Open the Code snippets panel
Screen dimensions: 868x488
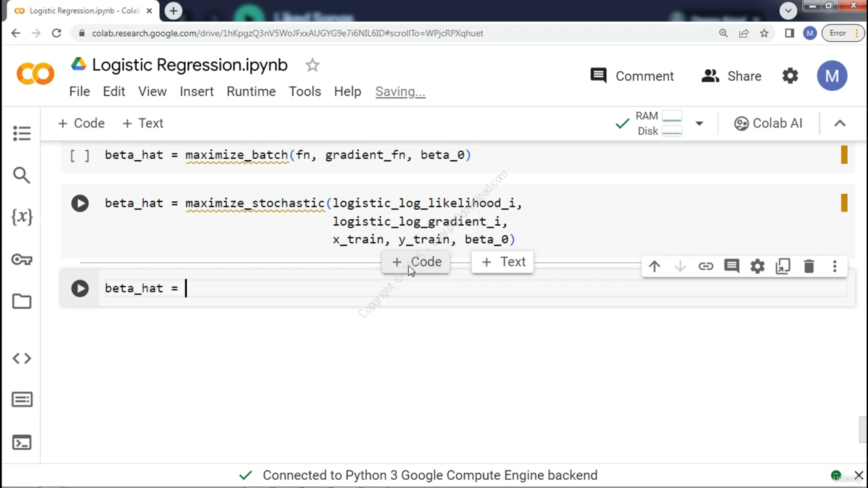[22, 358]
